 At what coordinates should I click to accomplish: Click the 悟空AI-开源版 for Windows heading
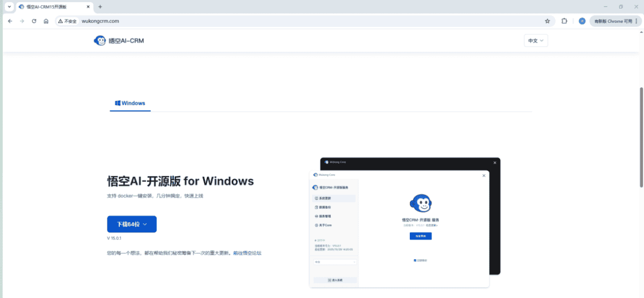pos(180,181)
